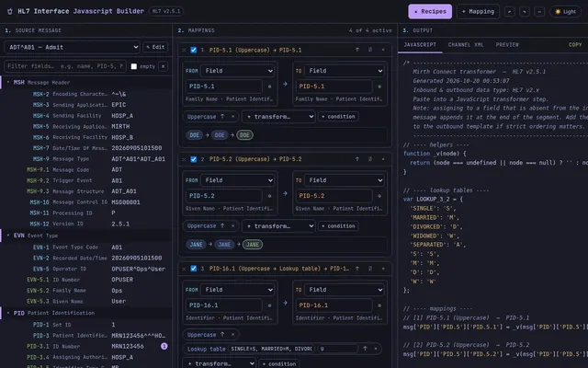
Task: Pick target field icon beside TO PID-5.2
Action: tap(379, 196)
